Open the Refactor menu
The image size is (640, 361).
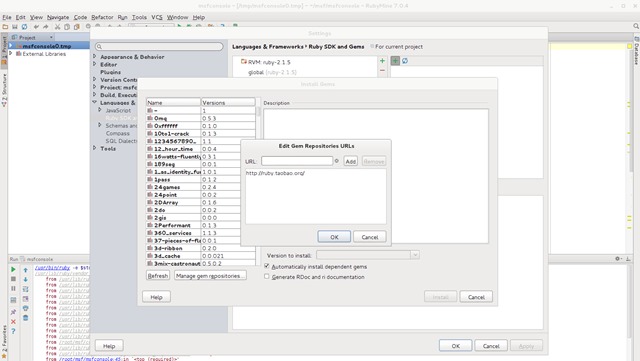(102, 17)
